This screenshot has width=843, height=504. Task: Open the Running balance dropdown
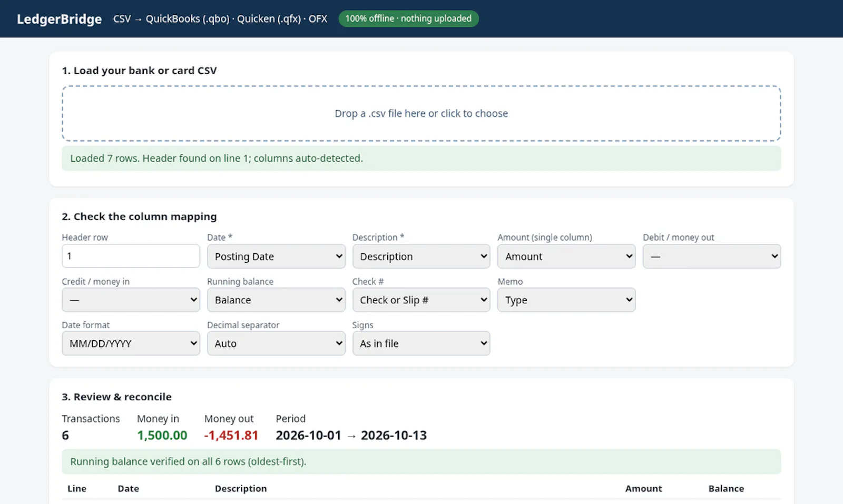276,300
